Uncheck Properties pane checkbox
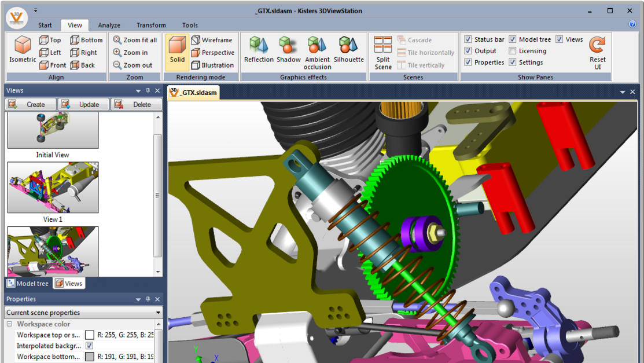Image resolution: width=644 pixels, height=363 pixels. (468, 63)
